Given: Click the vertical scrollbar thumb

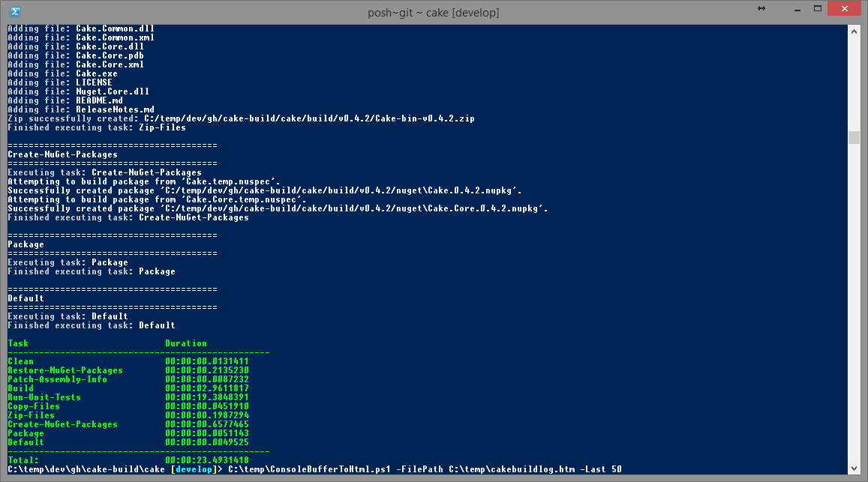Looking at the screenshot, I should pos(854,136).
